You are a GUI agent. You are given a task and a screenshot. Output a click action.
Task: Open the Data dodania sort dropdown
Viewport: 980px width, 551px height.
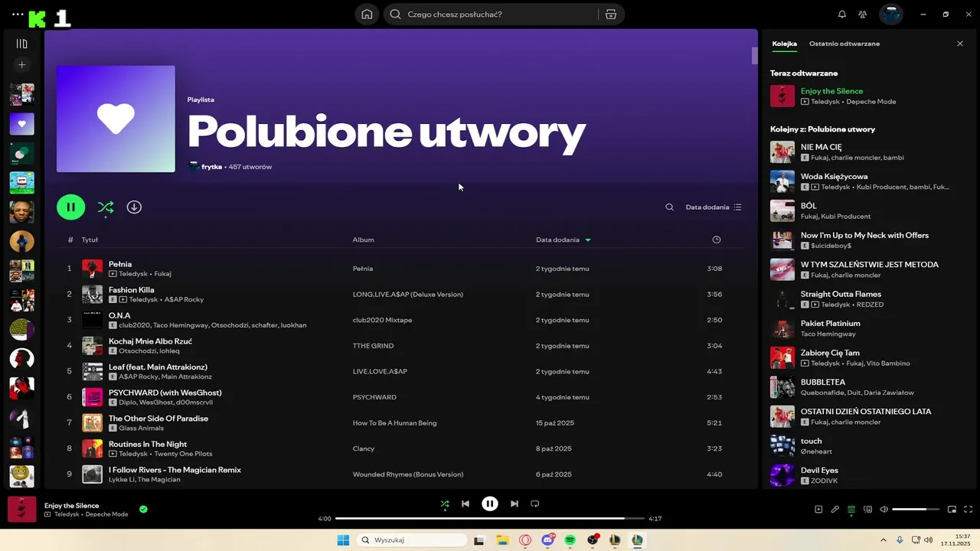714,207
